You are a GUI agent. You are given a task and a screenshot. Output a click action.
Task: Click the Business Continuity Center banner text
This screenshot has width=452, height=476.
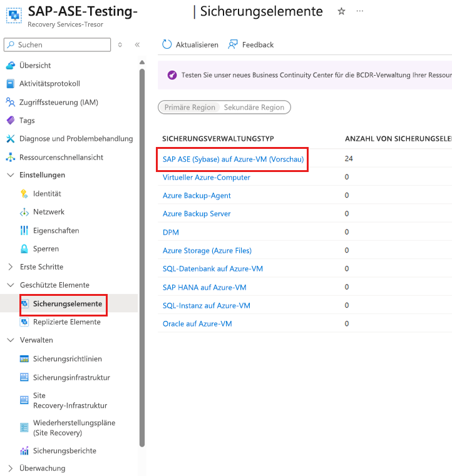(317, 75)
